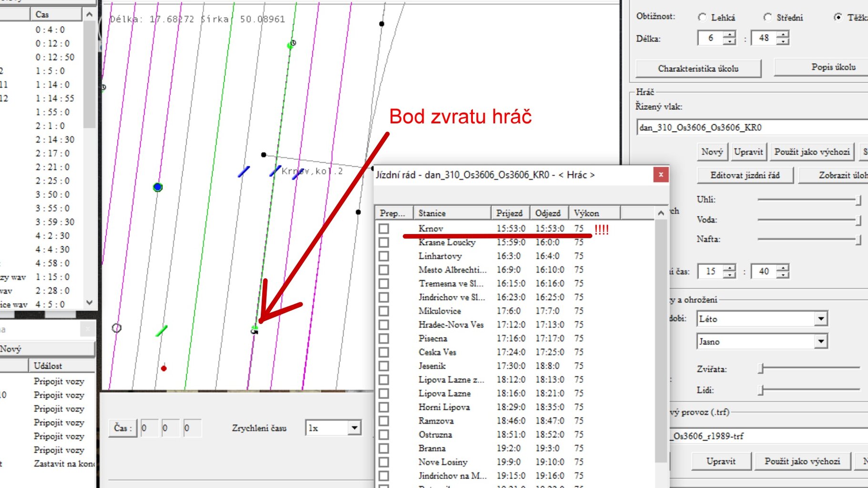Open Charakteristika úkolu
The height and width of the screenshot is (488, 868).
click(698, 69)
